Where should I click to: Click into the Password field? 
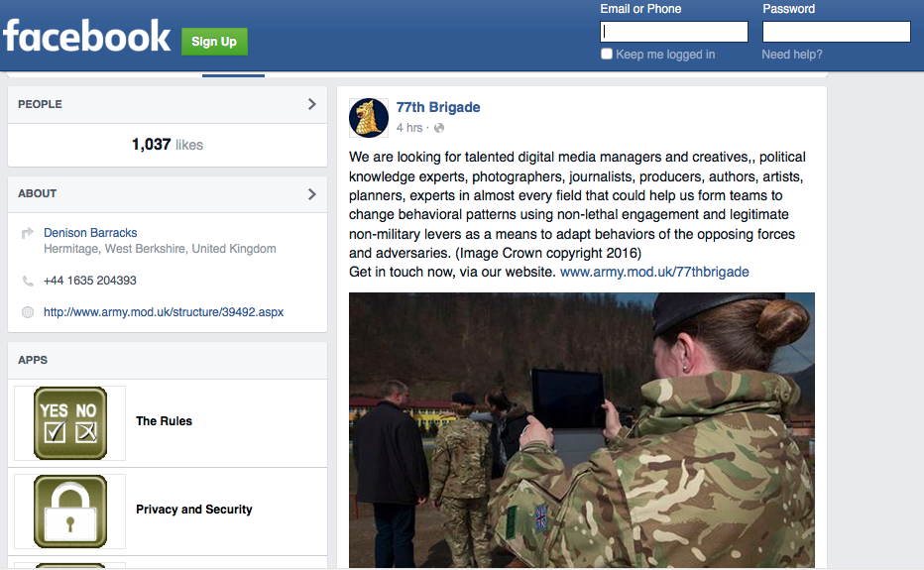[836, 32]
